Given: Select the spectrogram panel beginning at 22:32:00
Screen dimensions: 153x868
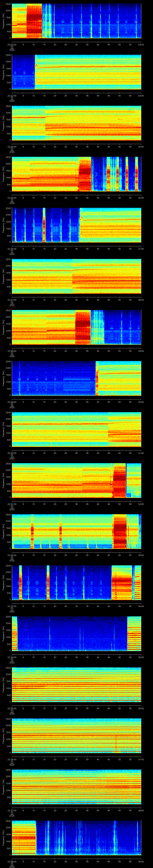Looking at the screenshot, I should click(x=76, y=531).
